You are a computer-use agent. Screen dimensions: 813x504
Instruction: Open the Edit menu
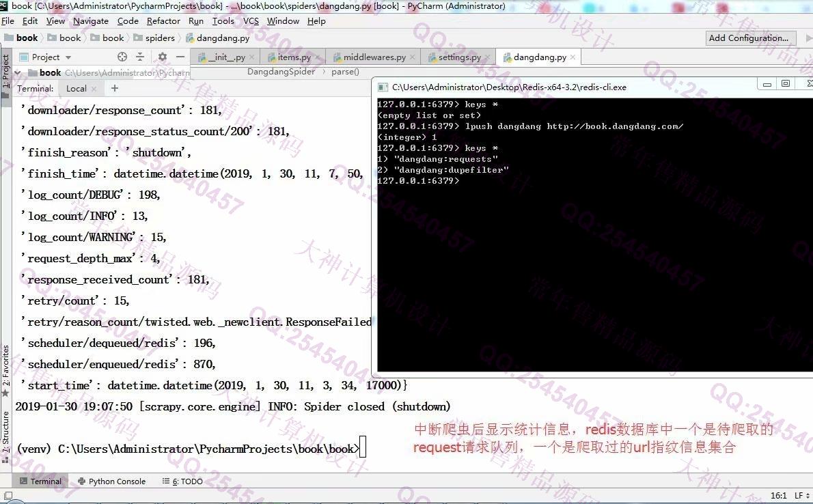(30, 20)
